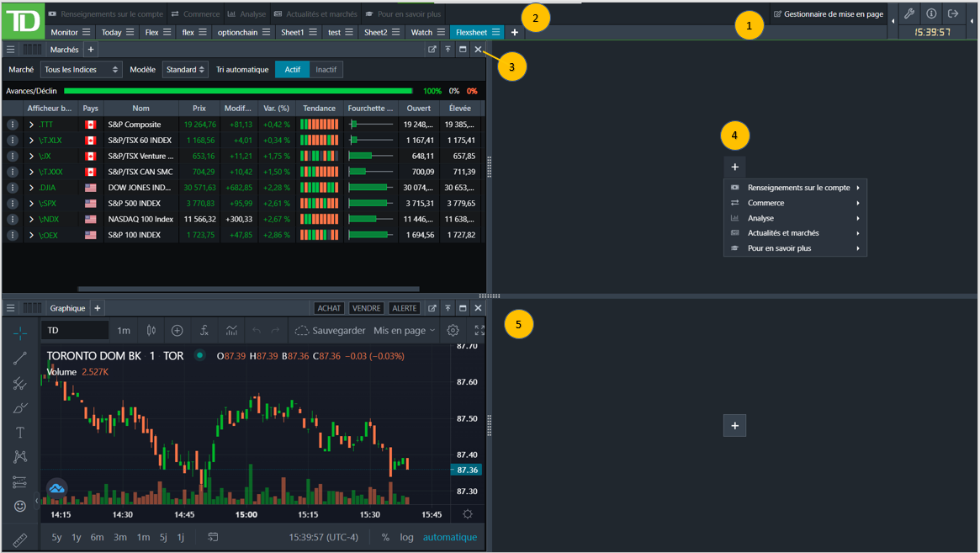Click the candlestick chart style icon

151,331
